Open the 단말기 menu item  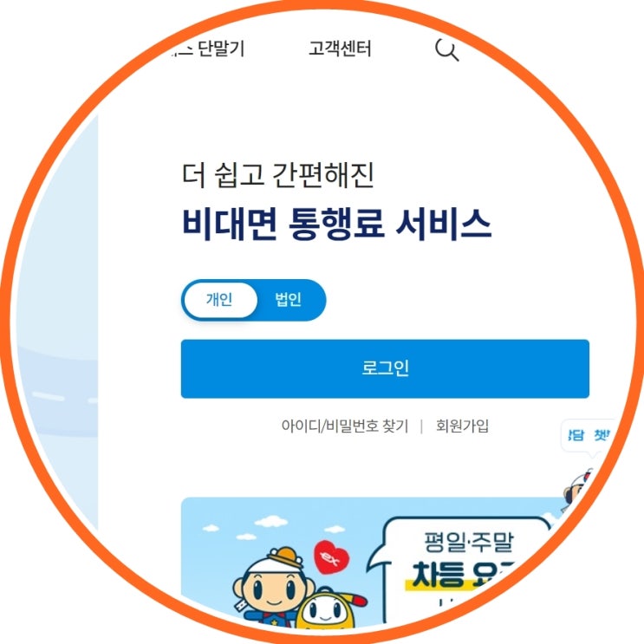pos(221,49)
